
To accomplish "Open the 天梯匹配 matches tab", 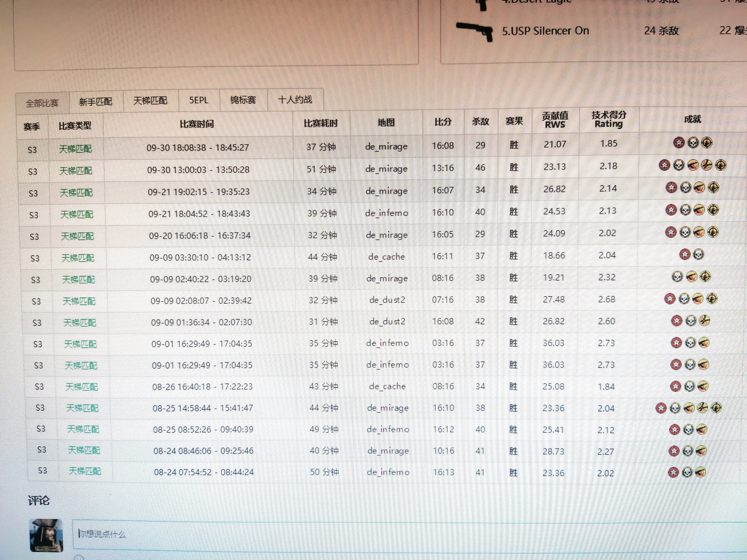I will click(x=150, y=101).
